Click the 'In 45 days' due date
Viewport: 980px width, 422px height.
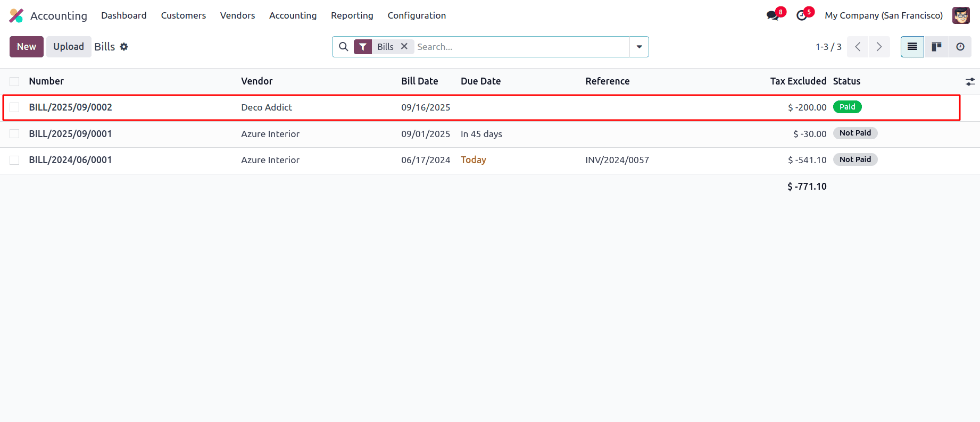tap(481, 134)
